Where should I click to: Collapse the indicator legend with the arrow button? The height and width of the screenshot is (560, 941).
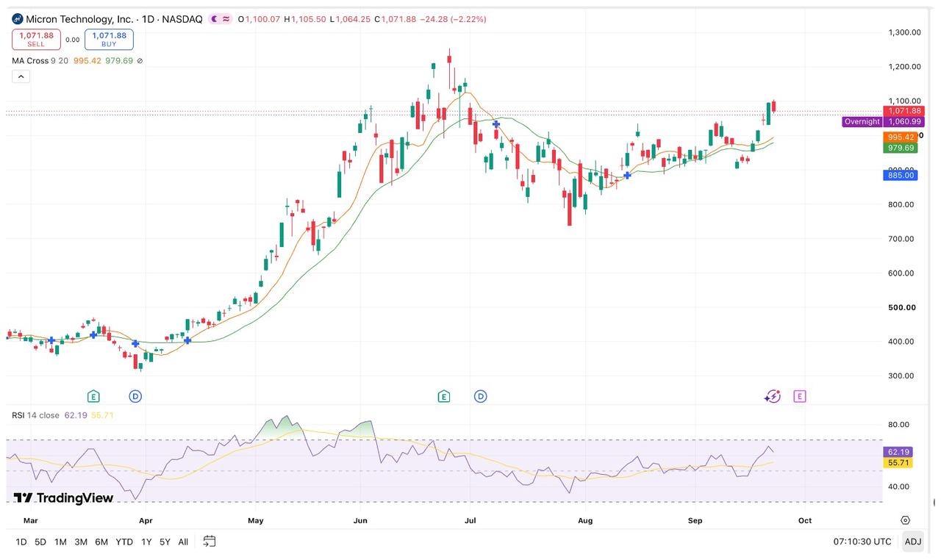point(21,76)
